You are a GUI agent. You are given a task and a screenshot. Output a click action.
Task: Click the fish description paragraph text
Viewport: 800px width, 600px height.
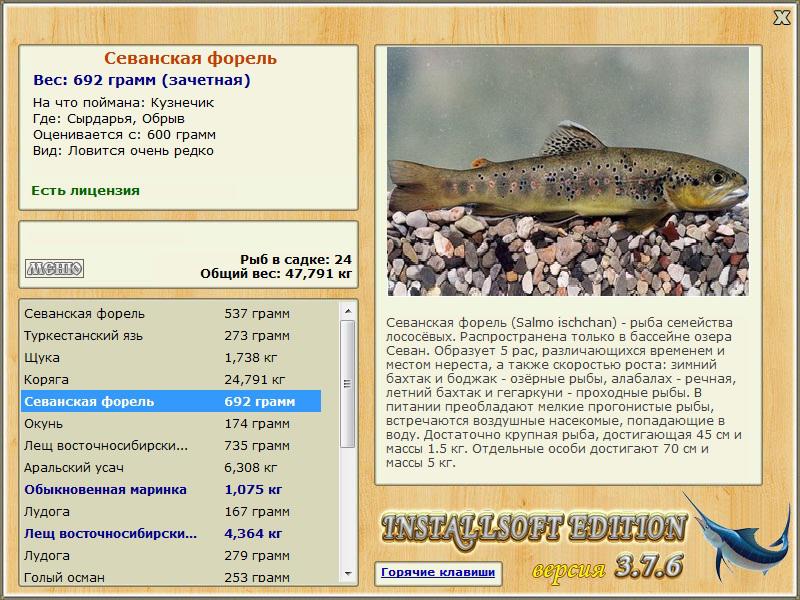564,393
